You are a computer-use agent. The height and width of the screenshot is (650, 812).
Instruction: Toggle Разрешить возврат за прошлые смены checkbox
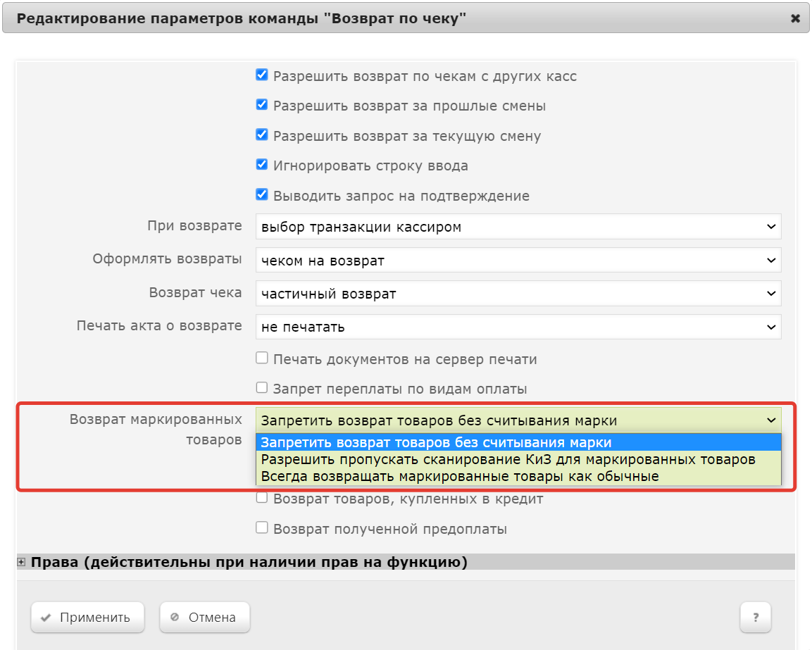pyautogui.click(x=262, y=105)
